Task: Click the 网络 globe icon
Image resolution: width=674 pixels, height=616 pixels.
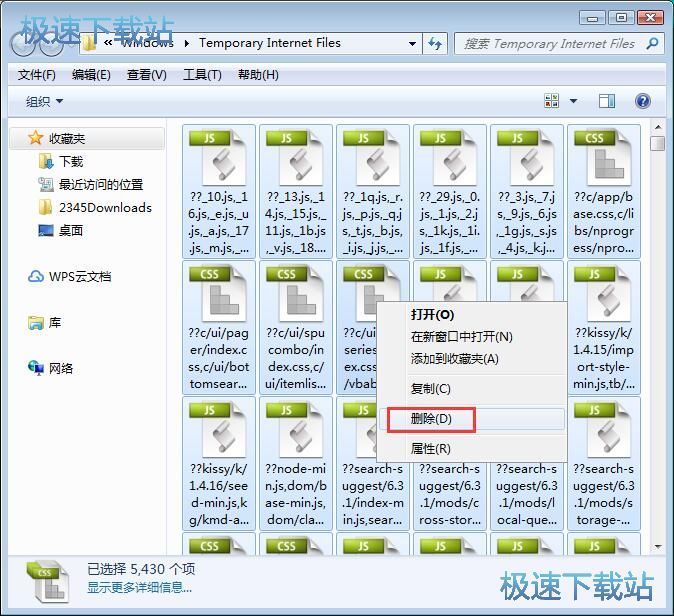Action: coord(36,368)
